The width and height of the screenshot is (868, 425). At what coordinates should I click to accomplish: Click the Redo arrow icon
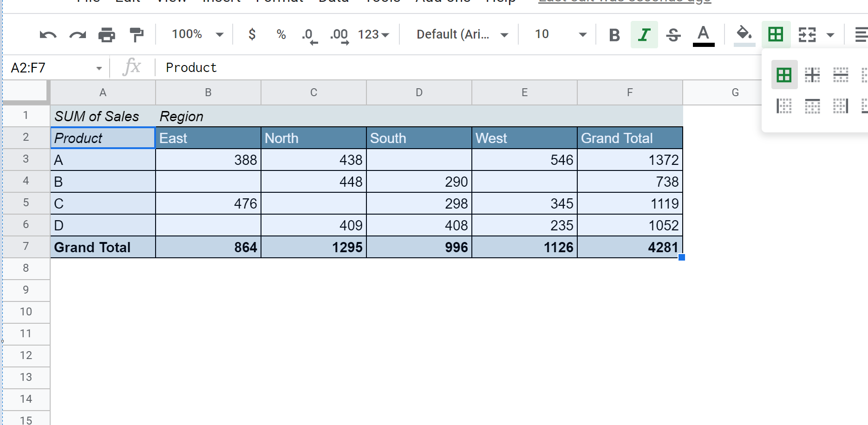(78, 35)
